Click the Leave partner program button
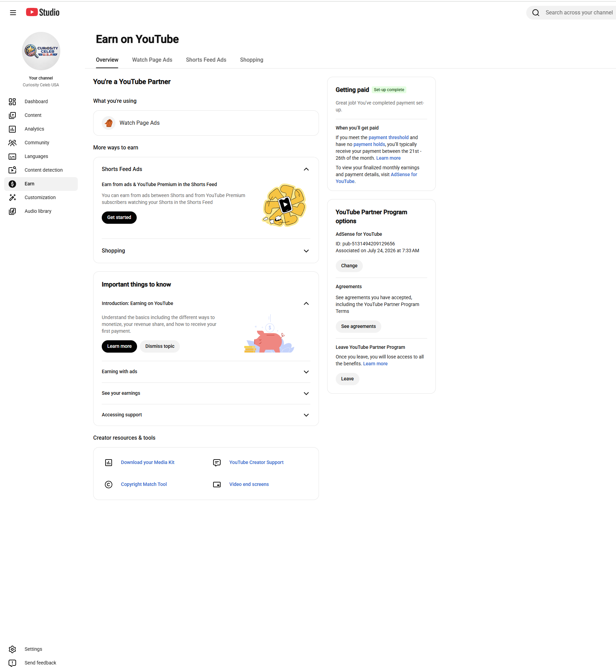The image size is (616, 672). click(347, 379)
